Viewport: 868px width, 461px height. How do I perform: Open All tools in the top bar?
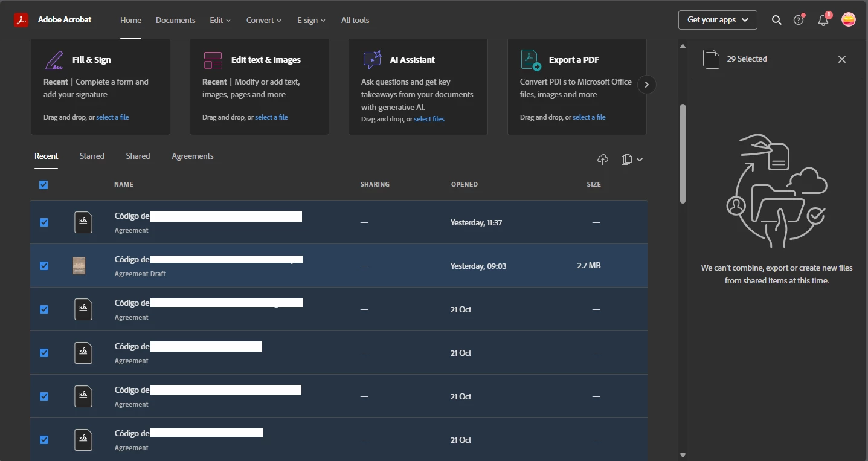[355, 20]
